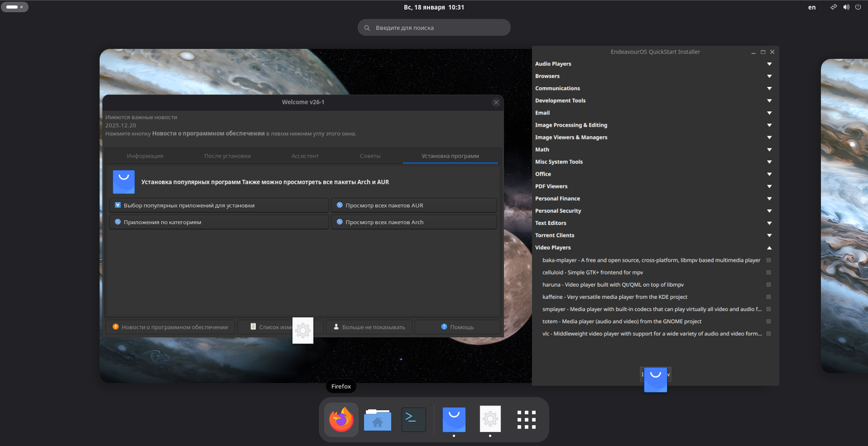
Task: Enable the smplayer package checkbox
Action: [x=768, y=309]
